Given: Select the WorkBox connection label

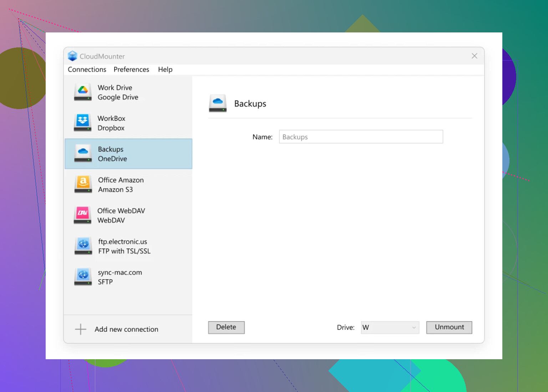Looking at the screenshot, I should (111, 118).
